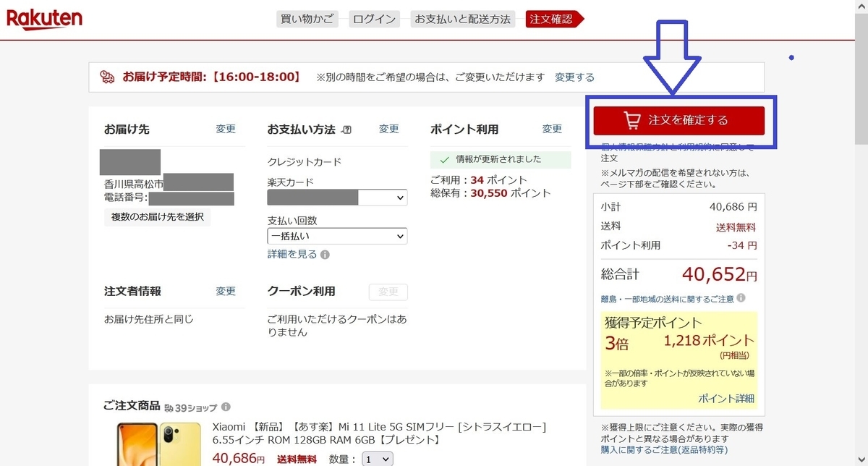Viewport: 868px width, 466px height.
Task: Click the green checkmark update icon
Action: pyautogui.click(x=444, y=159)
